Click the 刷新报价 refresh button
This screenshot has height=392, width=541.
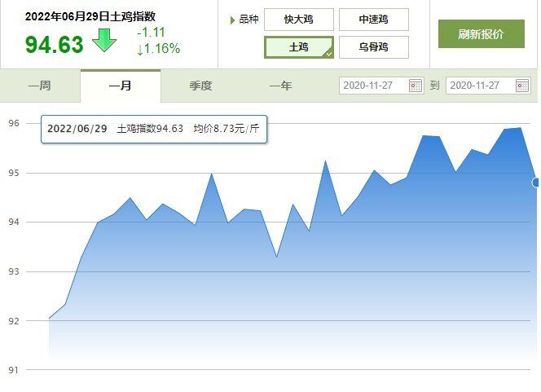click(482, 33)
